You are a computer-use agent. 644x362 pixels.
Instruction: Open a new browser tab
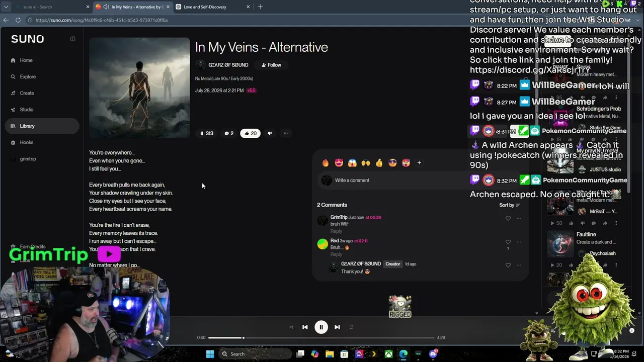click(260, 7)
